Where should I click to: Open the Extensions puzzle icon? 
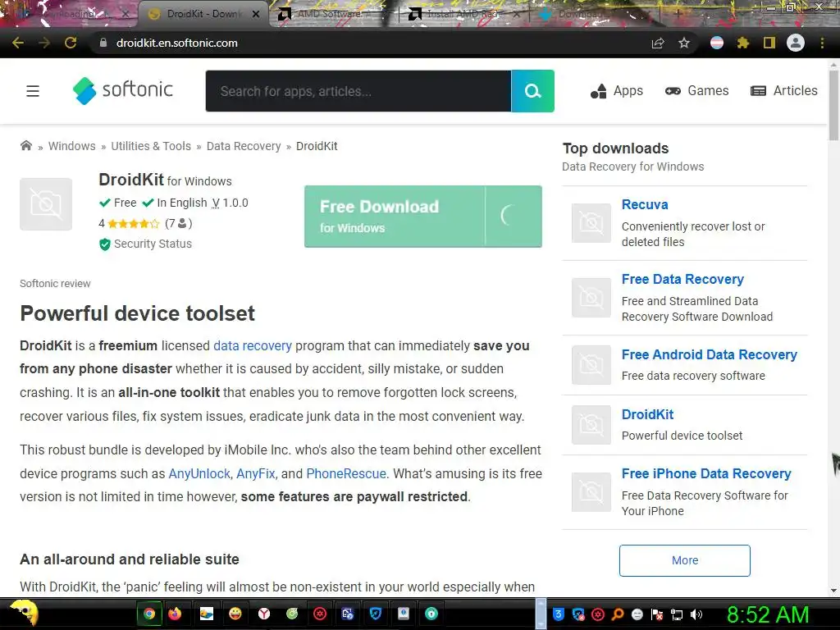pyautogui.click(x=743, y=43)
